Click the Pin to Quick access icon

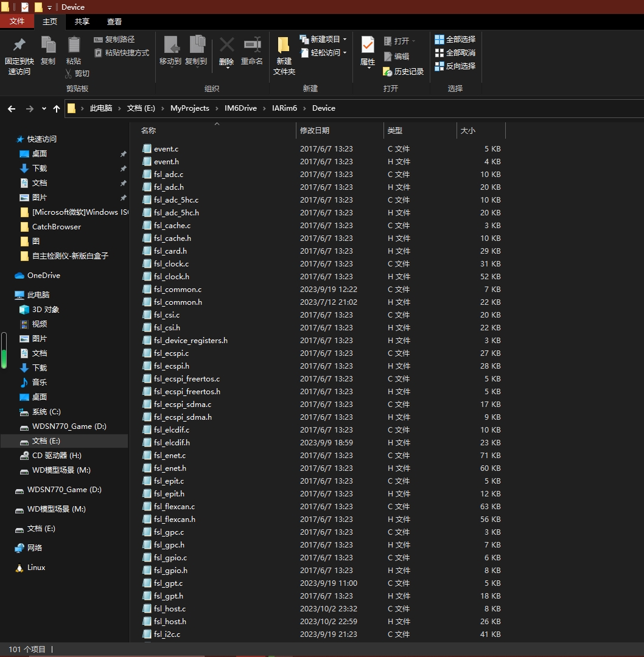[x=19, y=44]
